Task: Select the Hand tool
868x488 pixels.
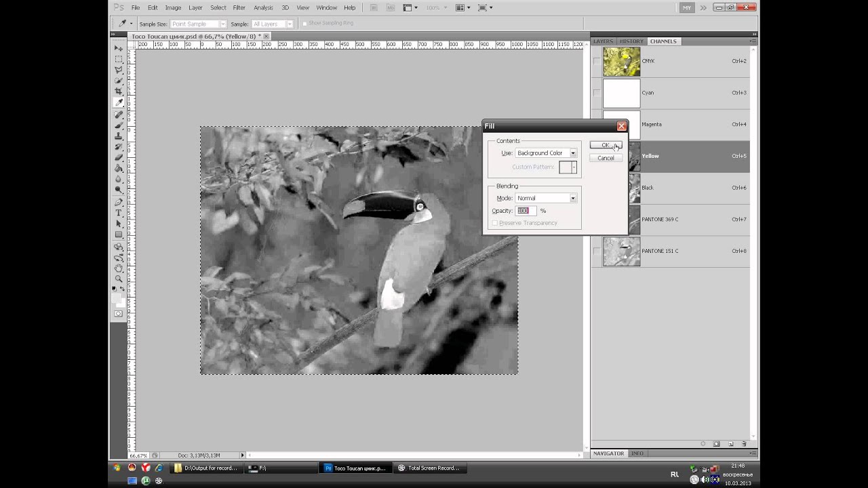Action: click(x=119, y=268)
